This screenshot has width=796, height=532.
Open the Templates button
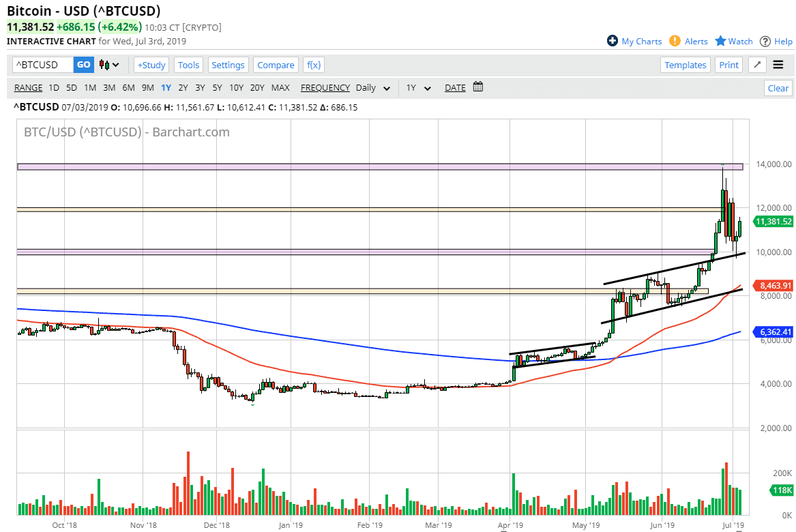[x=685, y=65]
